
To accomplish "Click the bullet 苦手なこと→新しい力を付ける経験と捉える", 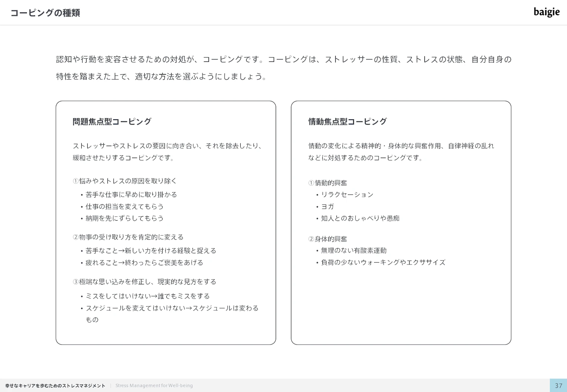I will [x=151, y=251].
